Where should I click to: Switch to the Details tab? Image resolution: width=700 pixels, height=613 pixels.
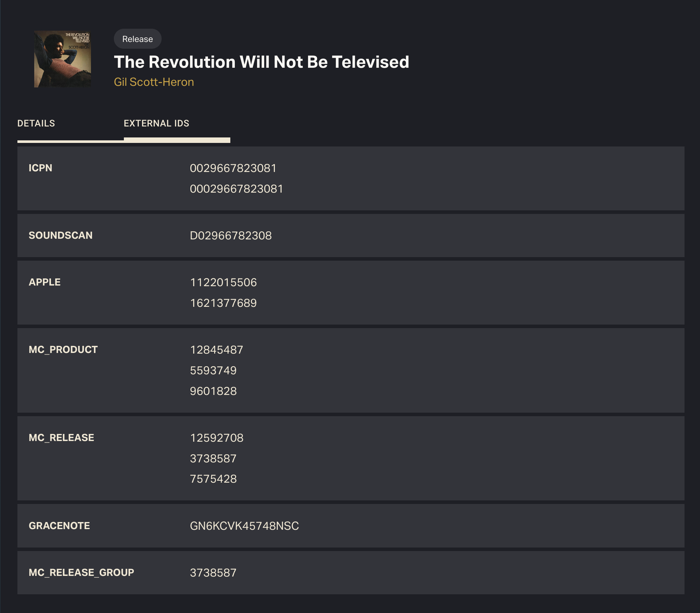coord(36,124)
